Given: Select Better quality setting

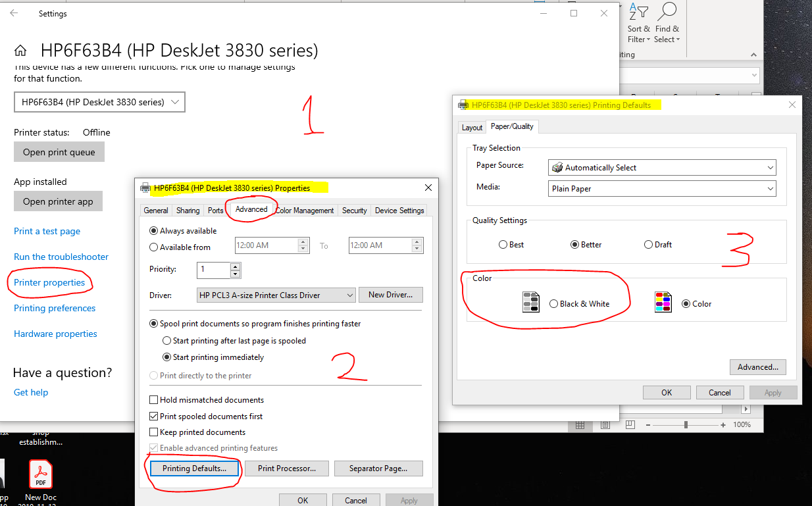Looking at the screenshot, I should click(x=574, y=245).
